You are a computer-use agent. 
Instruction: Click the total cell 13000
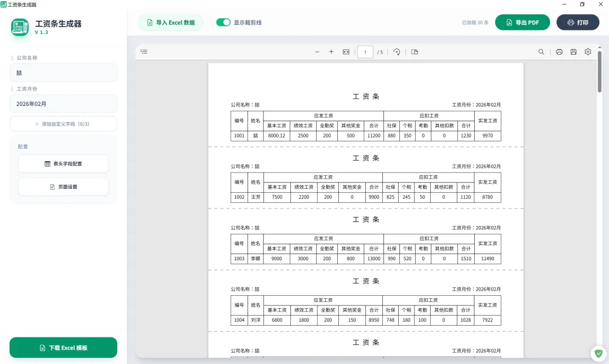374,259
